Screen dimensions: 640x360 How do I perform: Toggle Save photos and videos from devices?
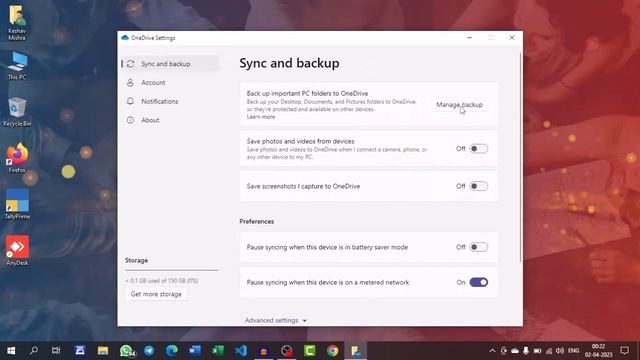478,149
